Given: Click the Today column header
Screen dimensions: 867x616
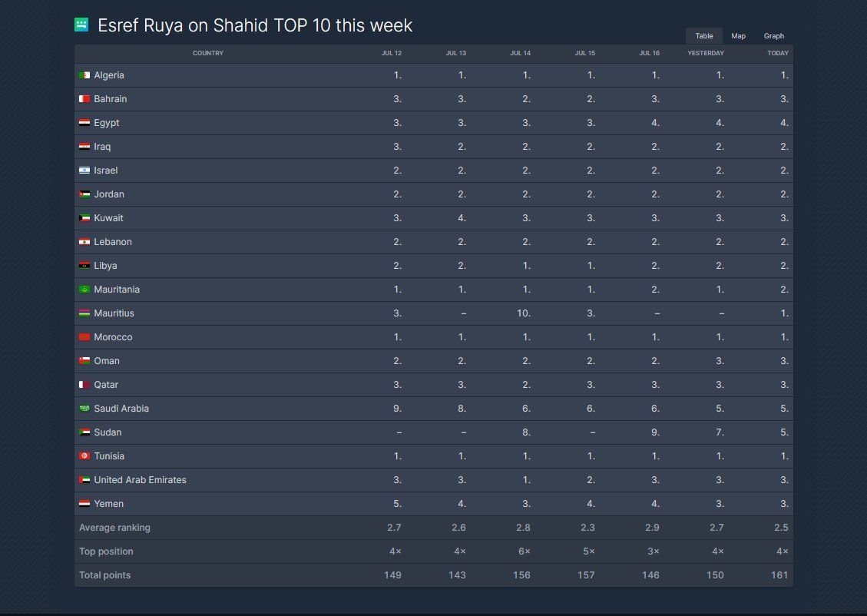Looking at the screenshot, I should coord(777,54).
